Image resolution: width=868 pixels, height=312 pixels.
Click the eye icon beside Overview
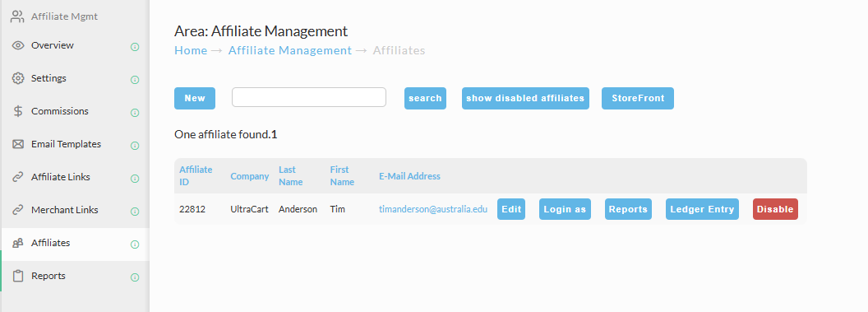coord(18,45)
